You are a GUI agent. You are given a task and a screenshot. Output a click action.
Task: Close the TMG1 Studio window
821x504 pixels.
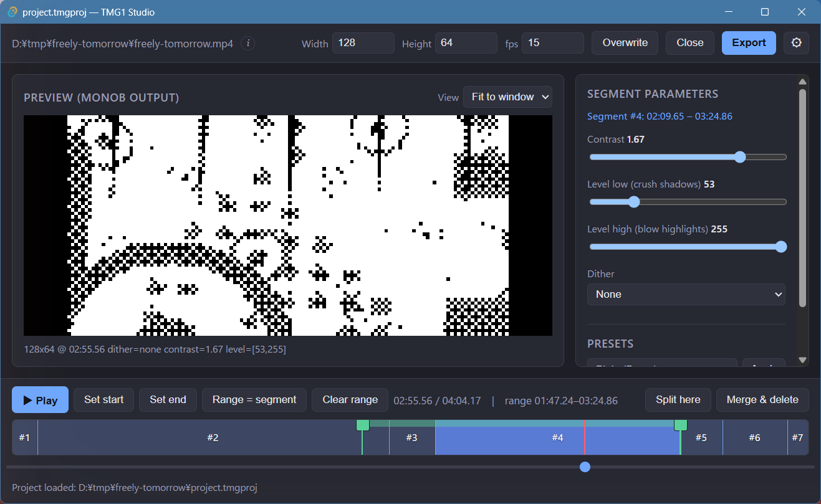tap(802, 12)
